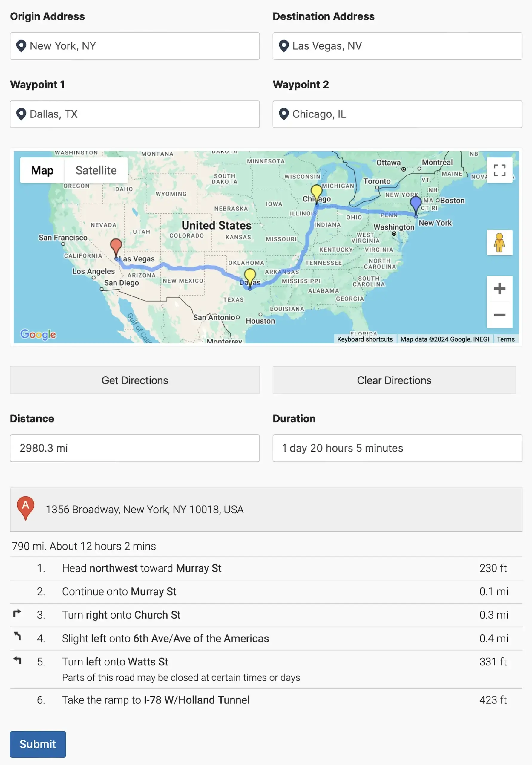
Task: Focus the Waypoint 2 Chicago field
Action: pyautogui.click(x=397, y=114)
